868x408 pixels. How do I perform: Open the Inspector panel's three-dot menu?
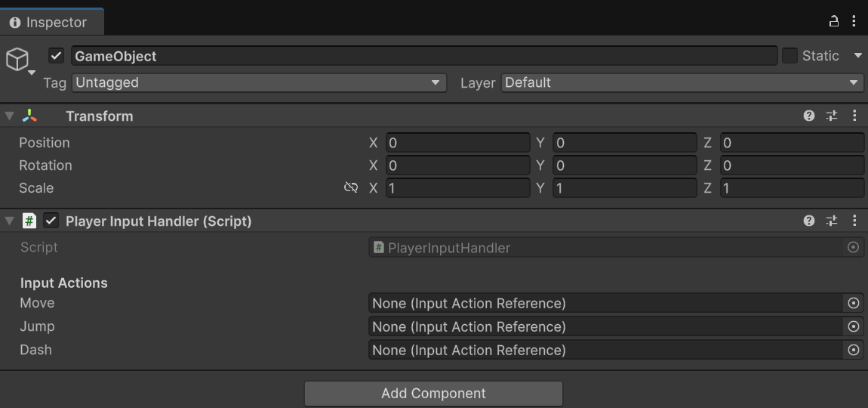coord(854,22)
